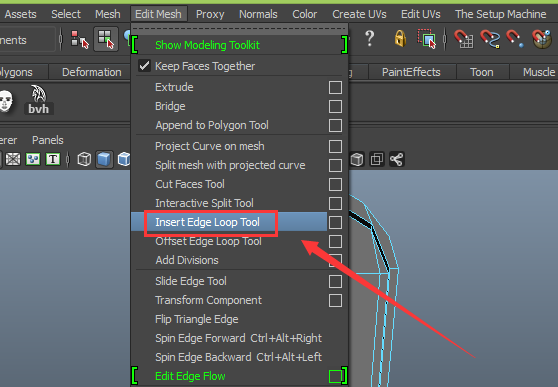Select by hierarchy mode icon
Image resolution: width=558 pixels, height=387 pixels.
(x=80, y=39)
